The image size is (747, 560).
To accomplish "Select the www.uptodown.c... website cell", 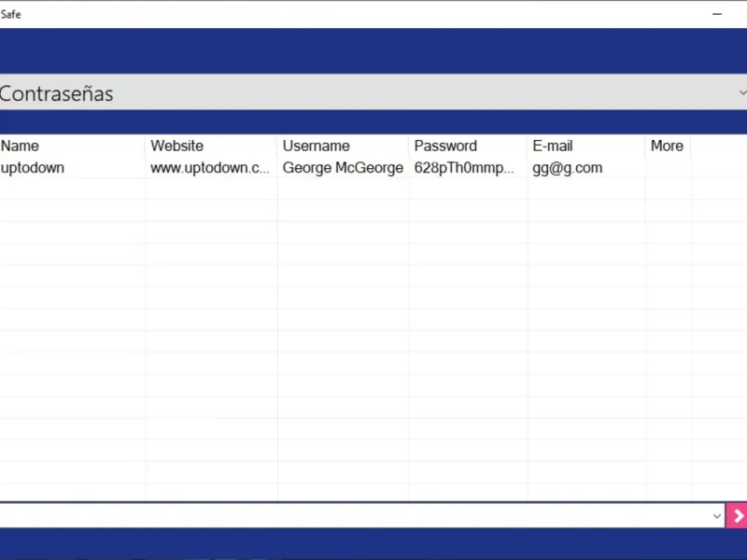I will (x=211, y=168).
